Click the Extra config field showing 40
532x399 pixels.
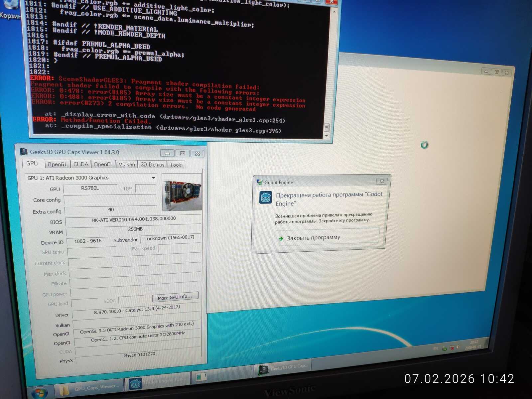[x=110, y=210]
